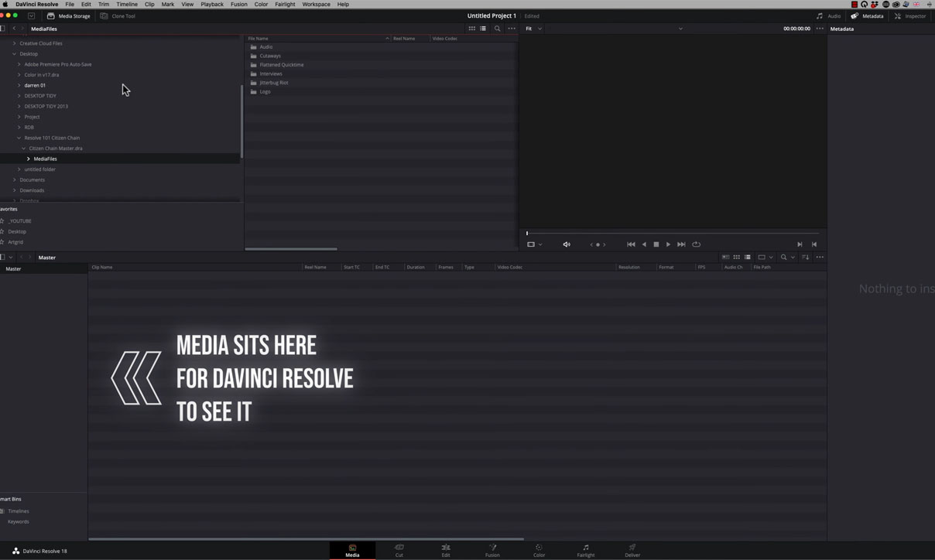
Task: Mark in point in viewer
Action: tap(800, 244)
